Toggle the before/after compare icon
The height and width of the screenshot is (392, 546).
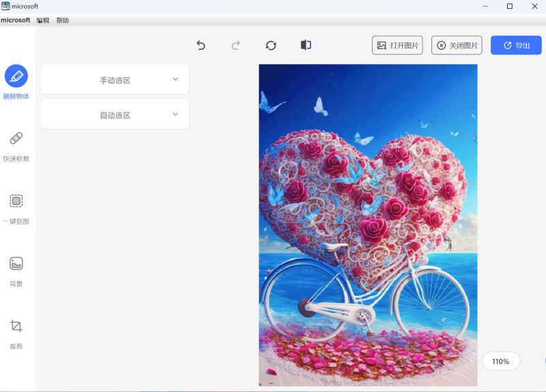click(306, 45)
